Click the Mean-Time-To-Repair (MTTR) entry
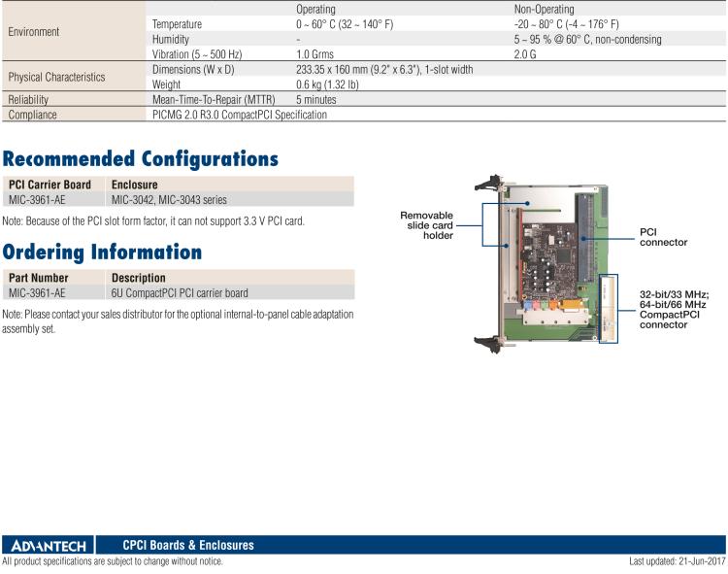 click(214, 99)
